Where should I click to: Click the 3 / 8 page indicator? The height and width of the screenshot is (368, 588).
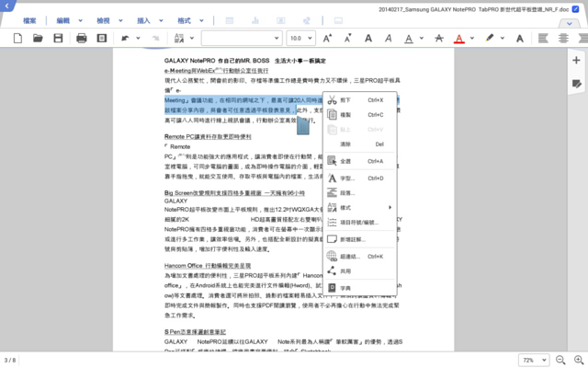click(10, 360)
